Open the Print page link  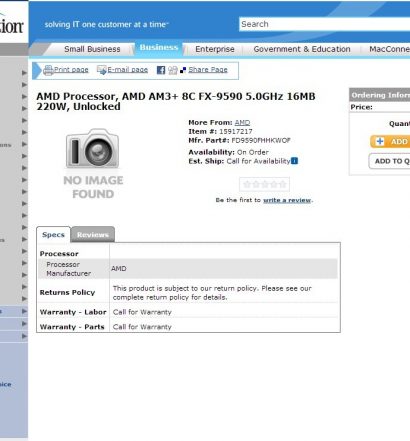click(x=71, y=70)
